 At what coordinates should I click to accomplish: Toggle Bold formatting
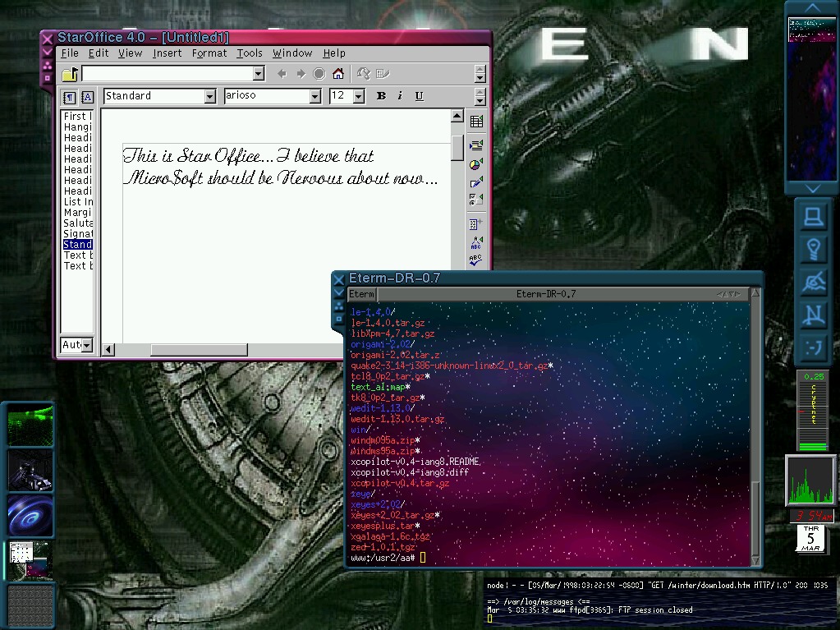381,96
